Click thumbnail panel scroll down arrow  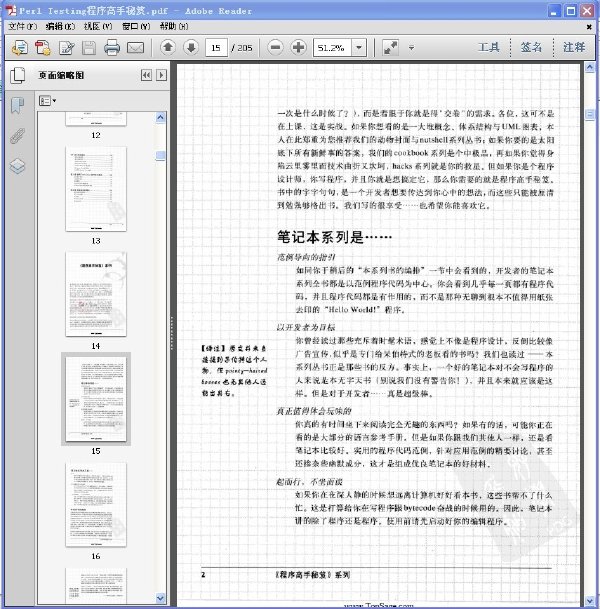[160, 599]
